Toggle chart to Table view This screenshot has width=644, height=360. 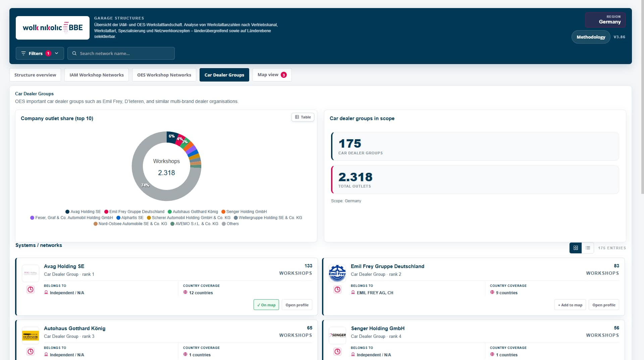pos(303,117)
